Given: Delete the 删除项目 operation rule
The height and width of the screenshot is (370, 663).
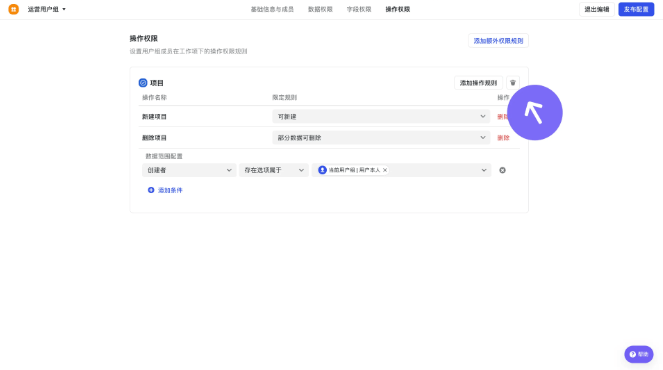Looking at the screenshot, I should (503, 138).
